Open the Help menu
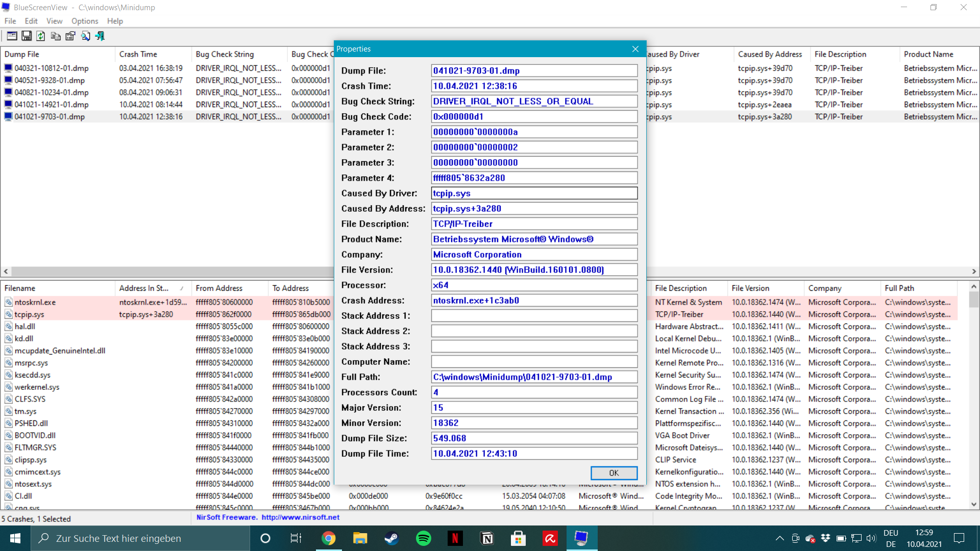 click(x=115, y=21)
